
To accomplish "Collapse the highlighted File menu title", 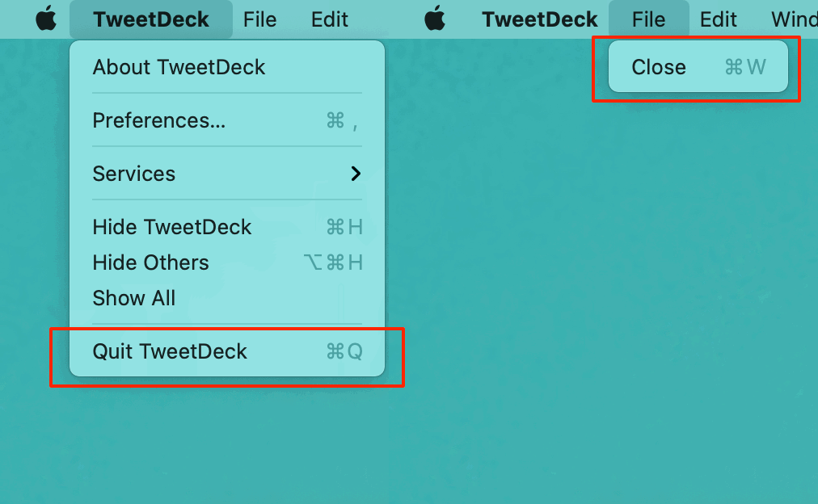I will click(x=648, y=19).
